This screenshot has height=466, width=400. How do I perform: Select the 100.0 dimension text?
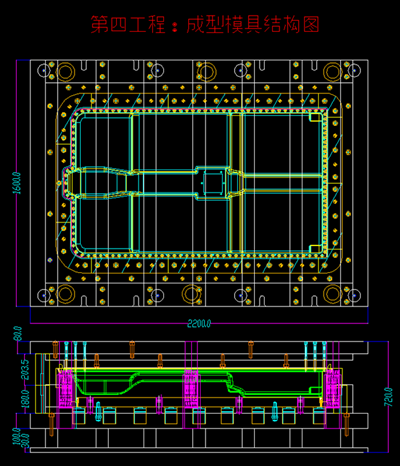(17, 436)
